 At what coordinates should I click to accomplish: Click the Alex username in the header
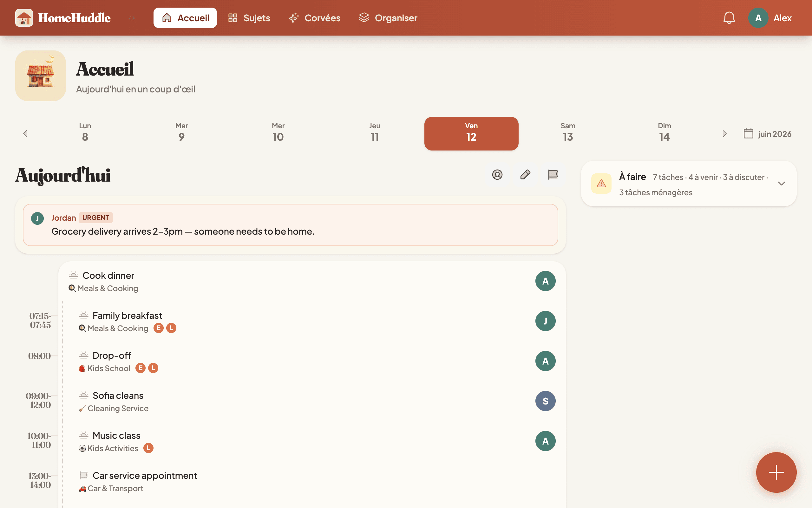pyautogui.click(x=783, y=18)
